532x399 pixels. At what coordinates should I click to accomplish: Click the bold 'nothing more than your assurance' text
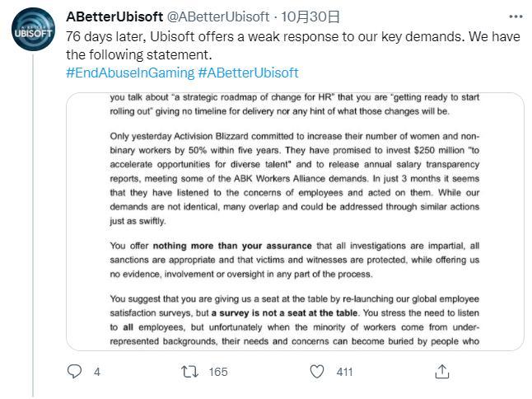coord(232,246)
